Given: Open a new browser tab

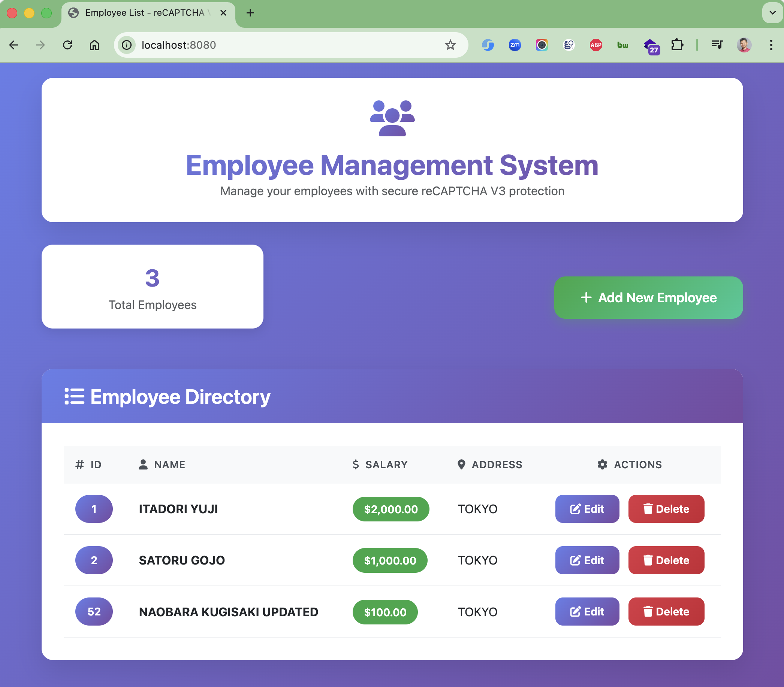Looking at the screenshot, I should 250,13.
